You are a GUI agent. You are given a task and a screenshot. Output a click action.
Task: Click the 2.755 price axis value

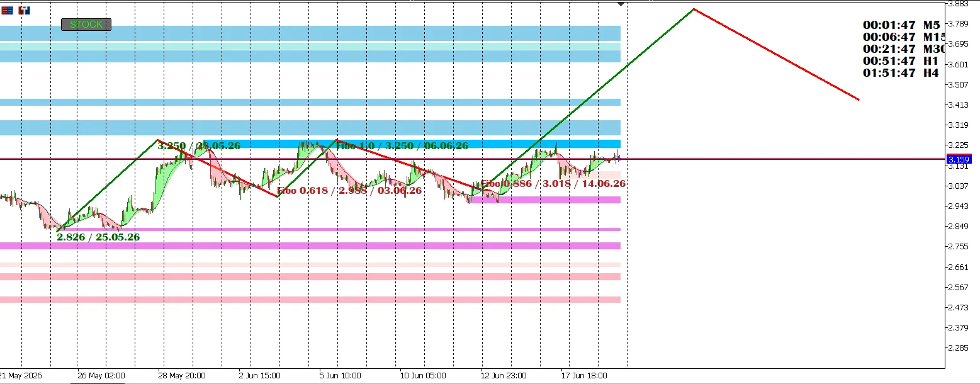(959, 247)
